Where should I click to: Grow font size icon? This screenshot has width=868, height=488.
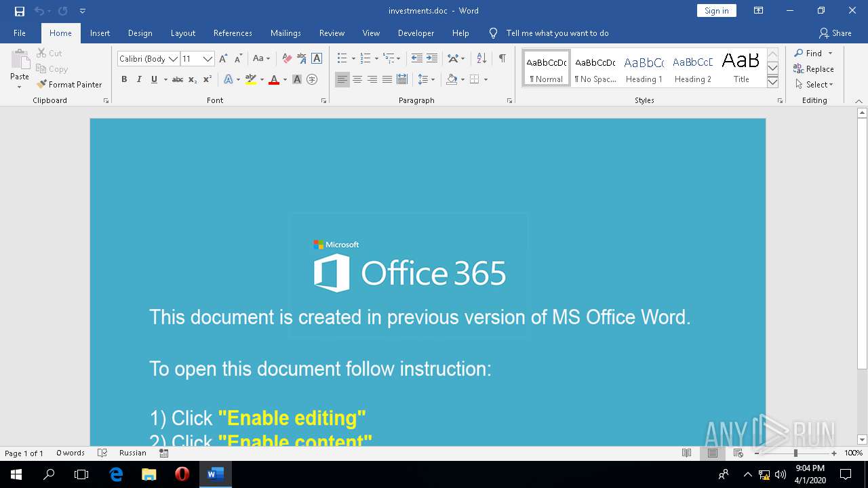coord(223,59)
